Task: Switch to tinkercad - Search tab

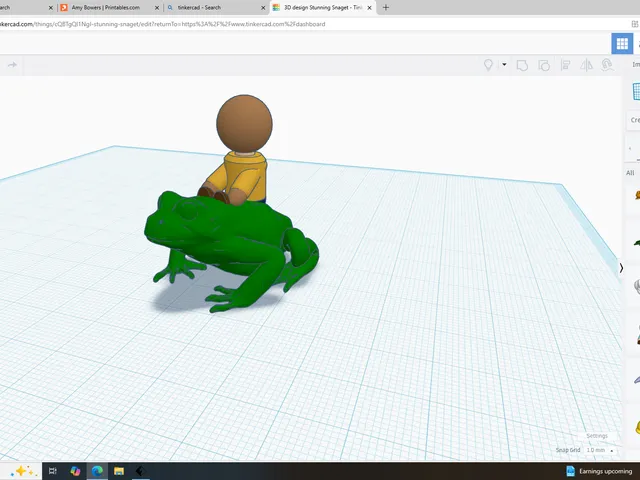Action: 199,7
